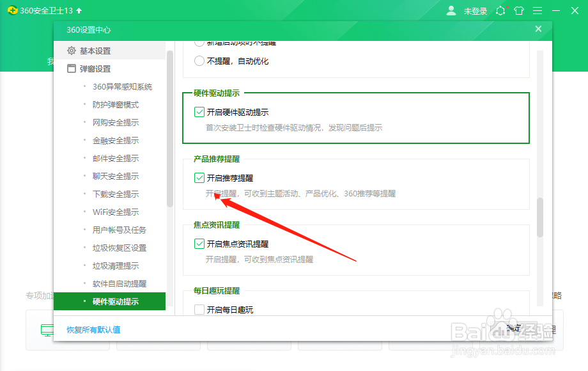Image resolution: width=588 pixels, height=371 pixels.
Task: Disable 开启焦点资讯提醒 news alerts
Action: tap(200, 243)
